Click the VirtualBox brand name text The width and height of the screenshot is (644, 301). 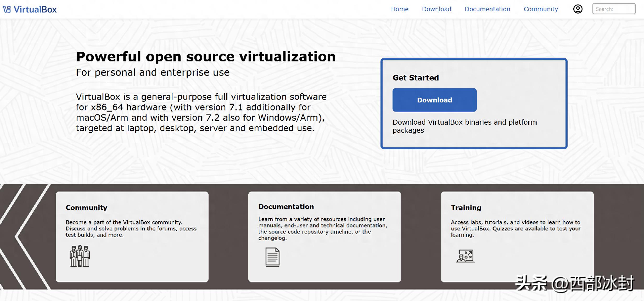tap(35, 9)
